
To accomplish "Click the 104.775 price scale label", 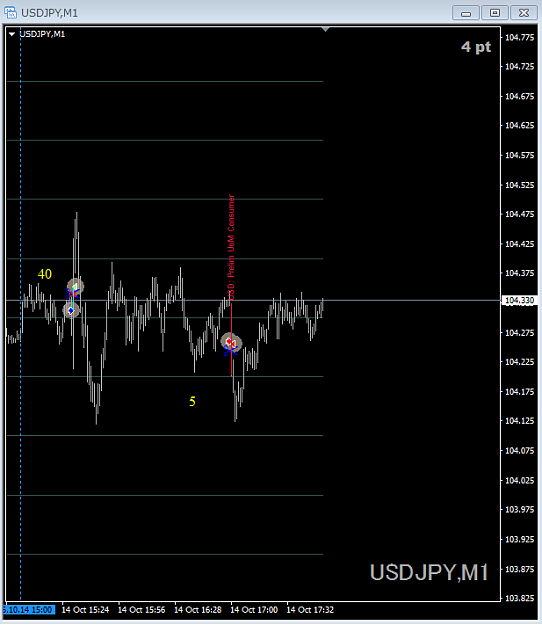I will click(519, 37).
